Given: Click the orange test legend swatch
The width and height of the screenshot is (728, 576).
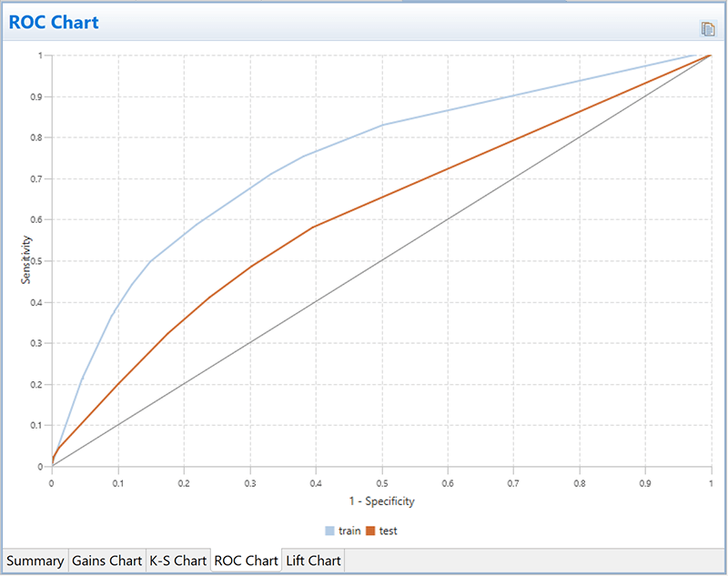Looking at the screenshot, I should point(371,531).
